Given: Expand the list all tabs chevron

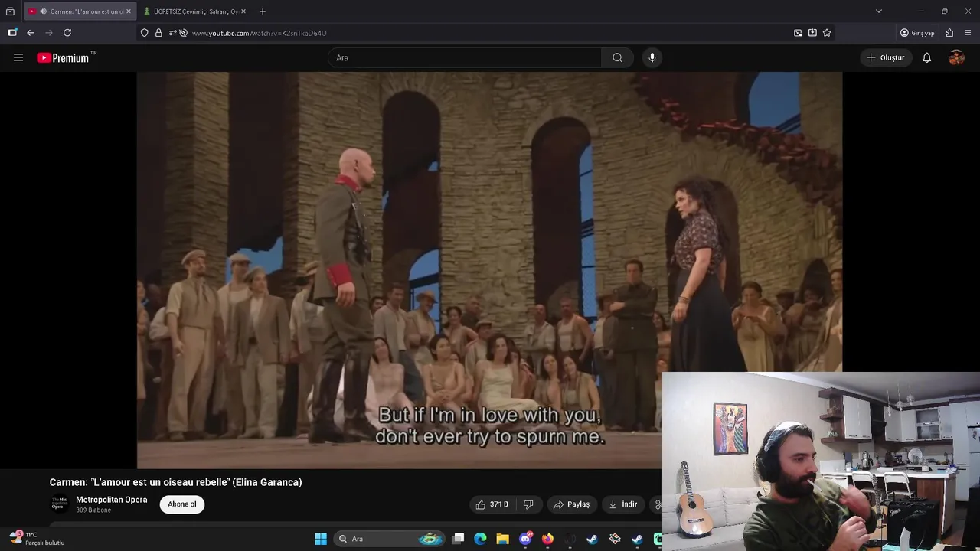Looking at the screenshot, I should [x=879, y=11].
